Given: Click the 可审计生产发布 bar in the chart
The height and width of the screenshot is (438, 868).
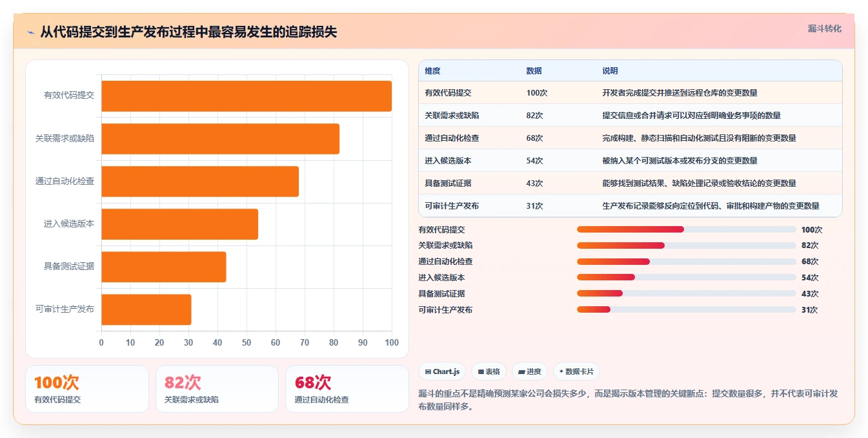Looking at the screenshot, I should (x=146, y=309).
